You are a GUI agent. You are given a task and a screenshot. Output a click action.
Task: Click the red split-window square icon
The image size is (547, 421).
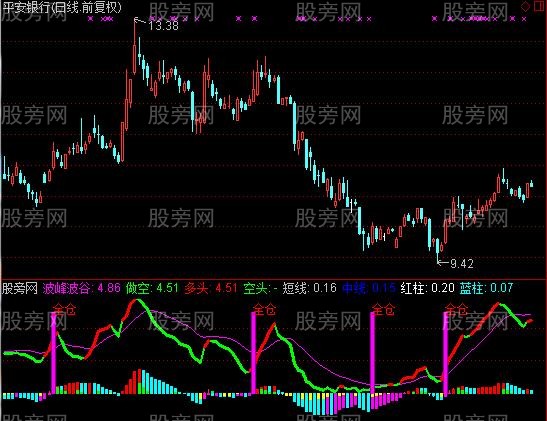540,6
